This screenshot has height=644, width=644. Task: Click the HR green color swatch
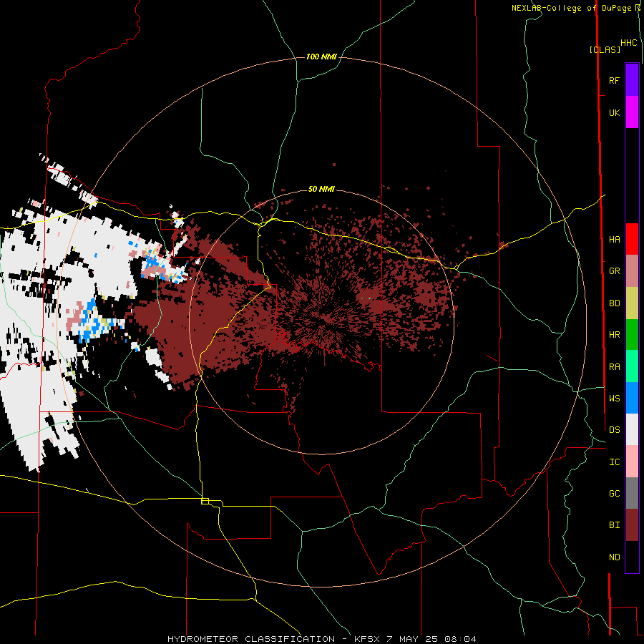click(632, 335)
